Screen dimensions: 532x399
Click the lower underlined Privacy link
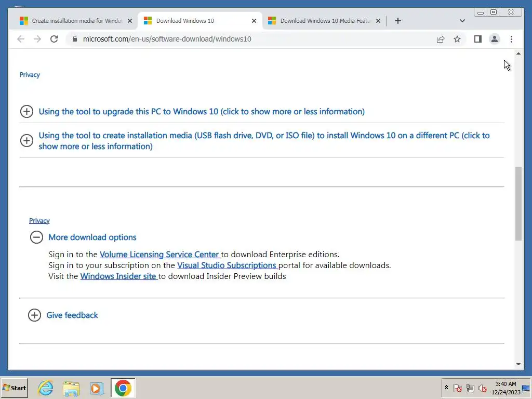tap(39, 220)
